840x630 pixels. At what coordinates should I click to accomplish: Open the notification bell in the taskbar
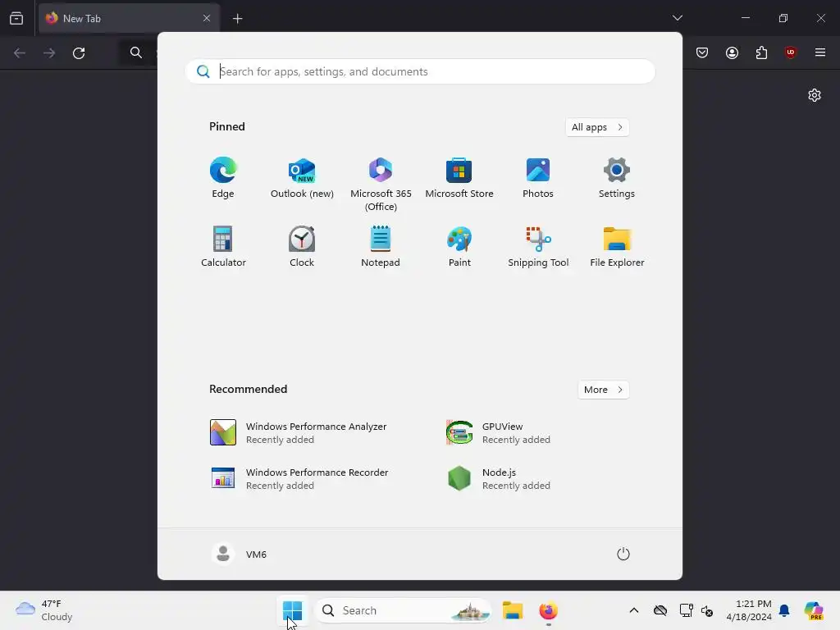tap(783, 610)
